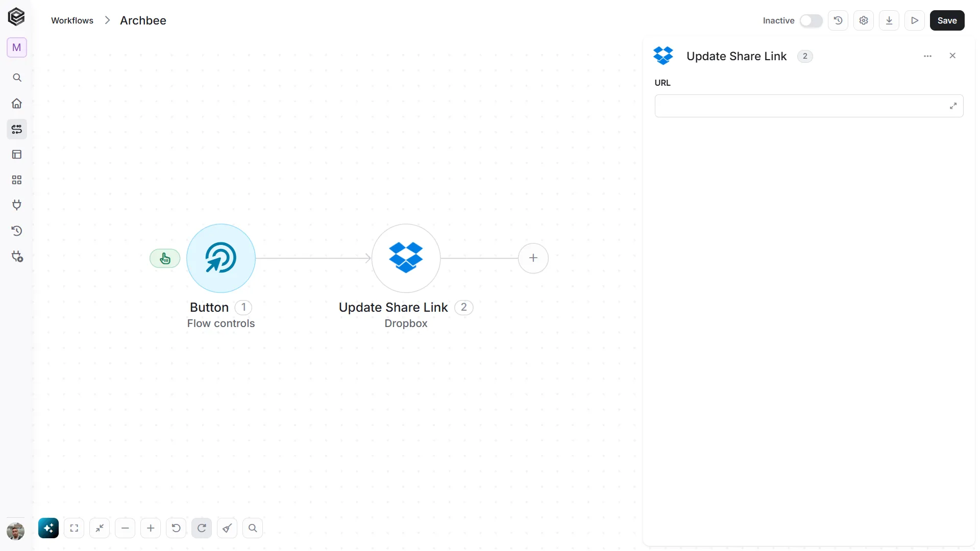Viewport: 980px width, 551px height.
Task: Fit workflow to screen
Action: point(74,528)
